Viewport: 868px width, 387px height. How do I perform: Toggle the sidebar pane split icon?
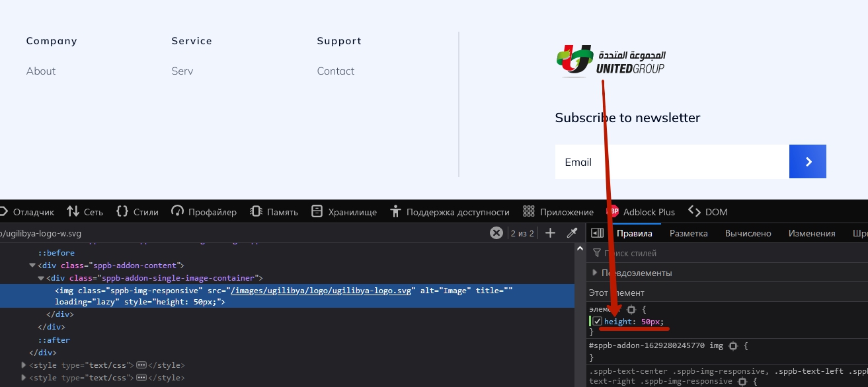coord(597,233)
